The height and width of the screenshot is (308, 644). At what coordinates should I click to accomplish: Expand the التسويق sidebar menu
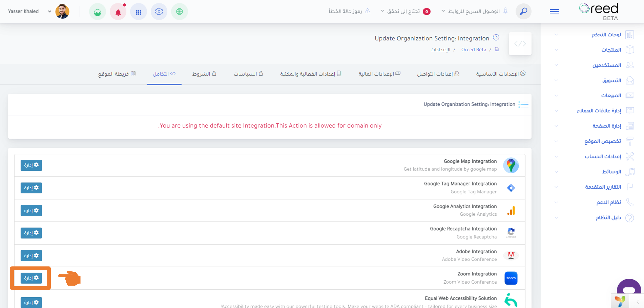pos(594,80)
